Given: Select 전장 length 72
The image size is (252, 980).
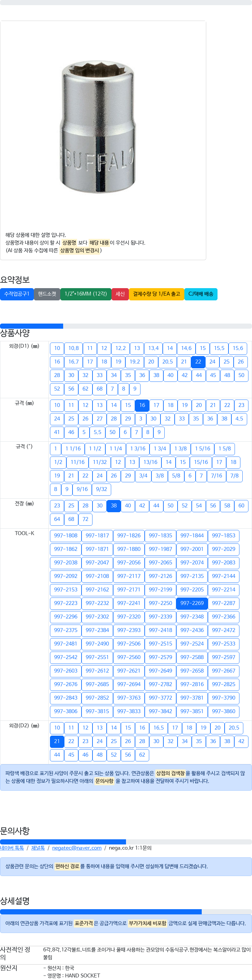Looking at the screenshot, I should (85, 519).
